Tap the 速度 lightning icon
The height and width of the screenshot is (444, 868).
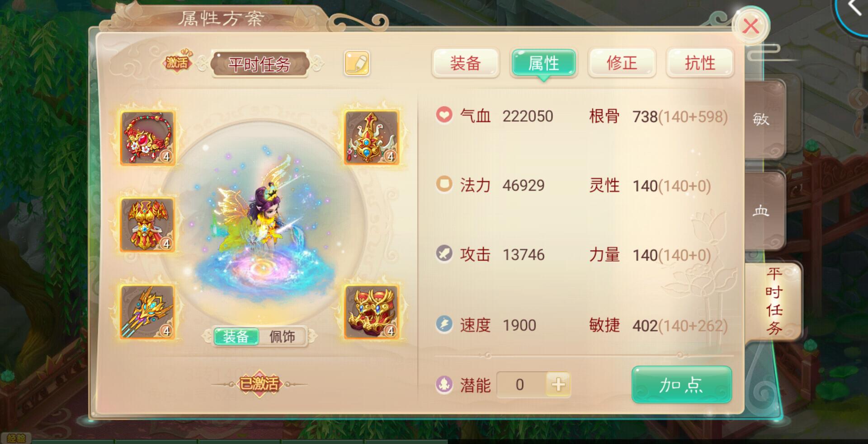point(444,324)
